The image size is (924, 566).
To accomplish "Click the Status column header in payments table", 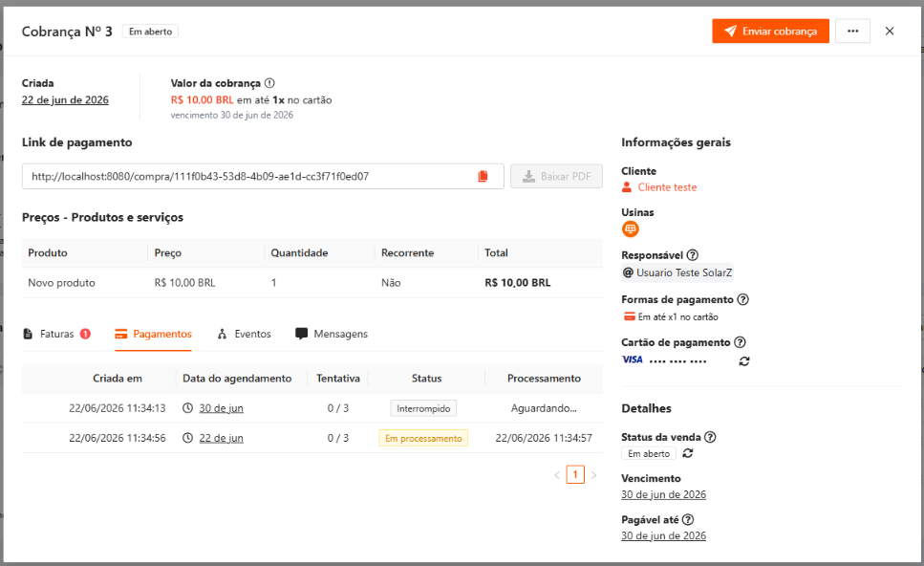I will pos(426,379).
